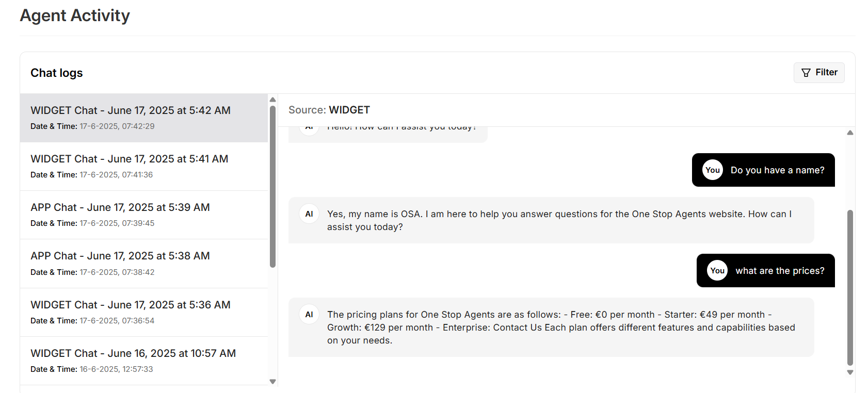Click the AI avatar on the OSA name reply
The width and height of the screenshot is (868, 393).
(x=309, y=214)
